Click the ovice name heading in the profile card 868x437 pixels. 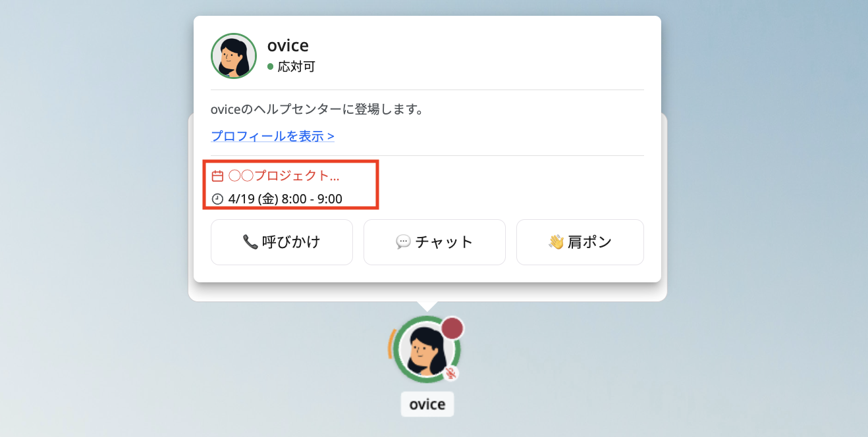286,45
